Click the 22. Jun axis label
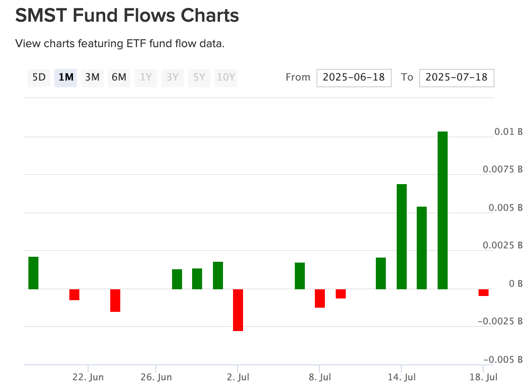 (88, 377)
